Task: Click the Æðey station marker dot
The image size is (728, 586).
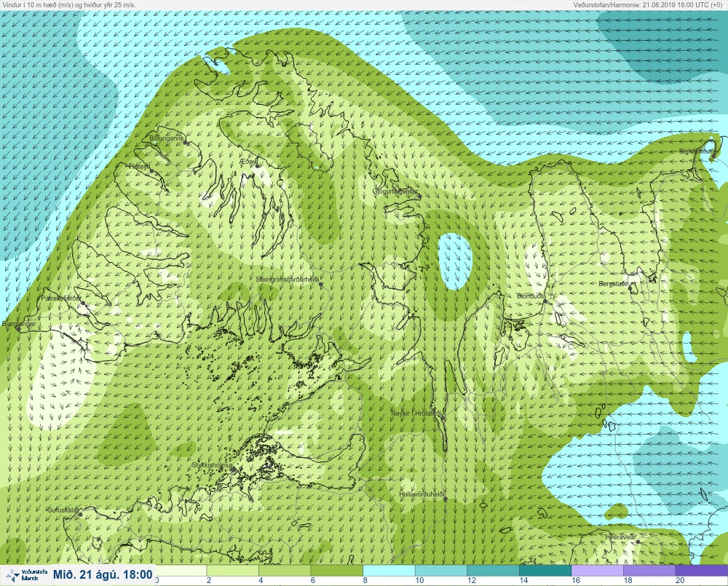Action: coord(257,166)
